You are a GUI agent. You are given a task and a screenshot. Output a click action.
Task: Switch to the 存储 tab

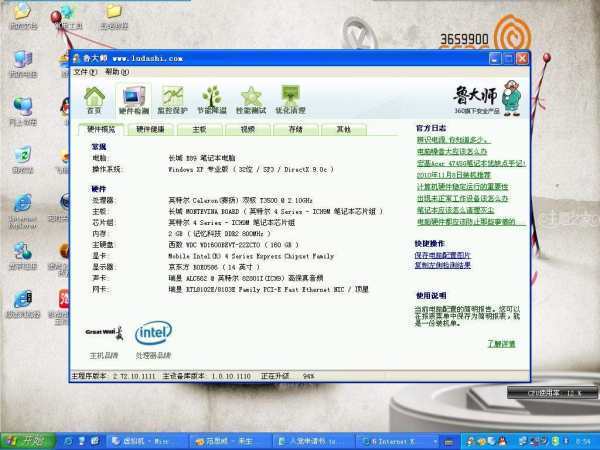[295, 129]
